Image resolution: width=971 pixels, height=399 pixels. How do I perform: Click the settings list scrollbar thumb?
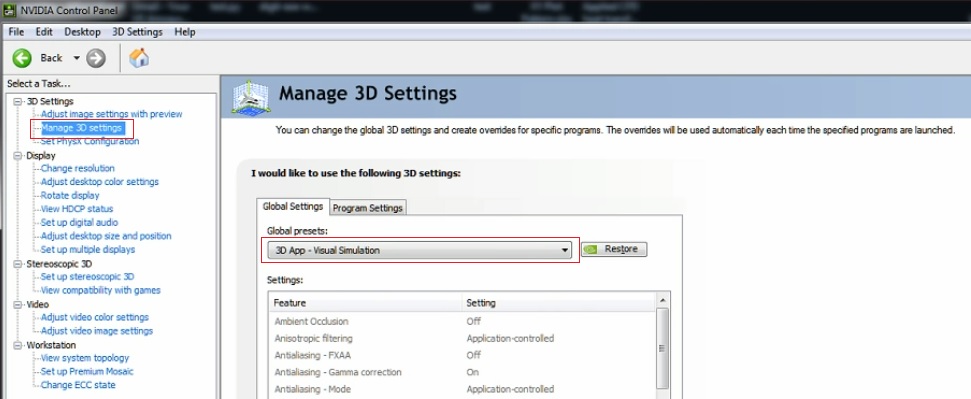663,348
